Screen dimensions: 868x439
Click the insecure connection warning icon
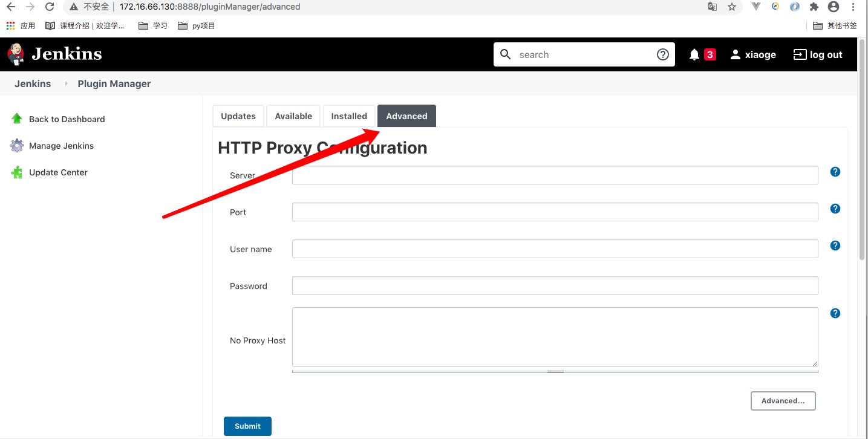click(74, 7)
